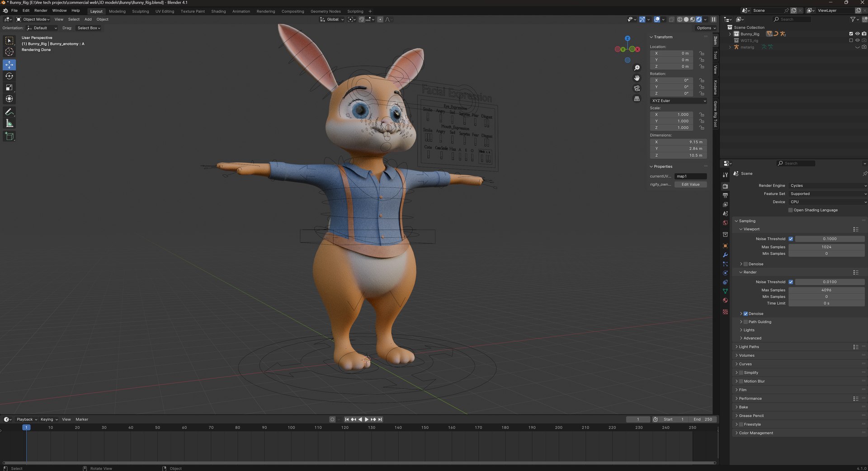This screenshot has height=471, width=868.
Task: Enable Open Shading Language checkbox
Action: (790, 210)
